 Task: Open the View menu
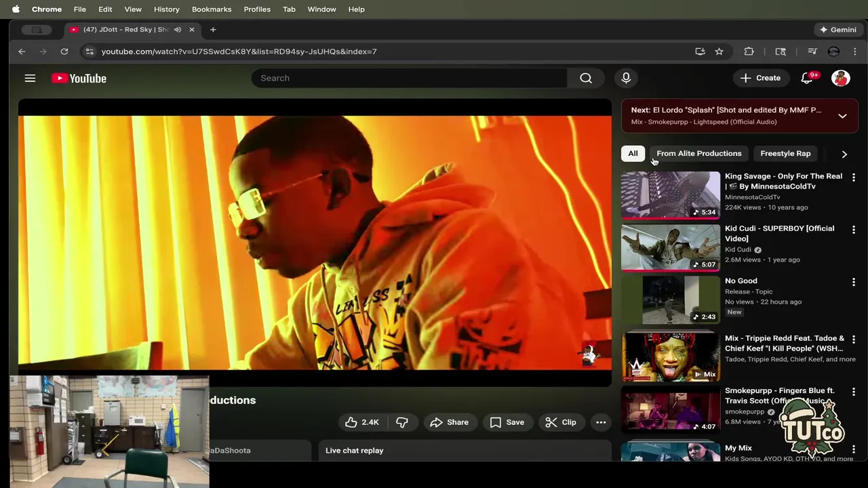coord(133,9)
